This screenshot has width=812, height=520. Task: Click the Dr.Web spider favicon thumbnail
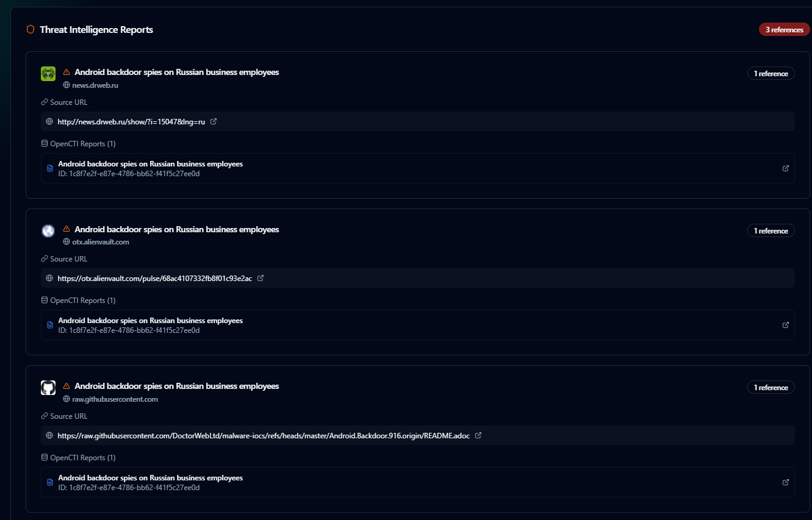click(48, 74)
